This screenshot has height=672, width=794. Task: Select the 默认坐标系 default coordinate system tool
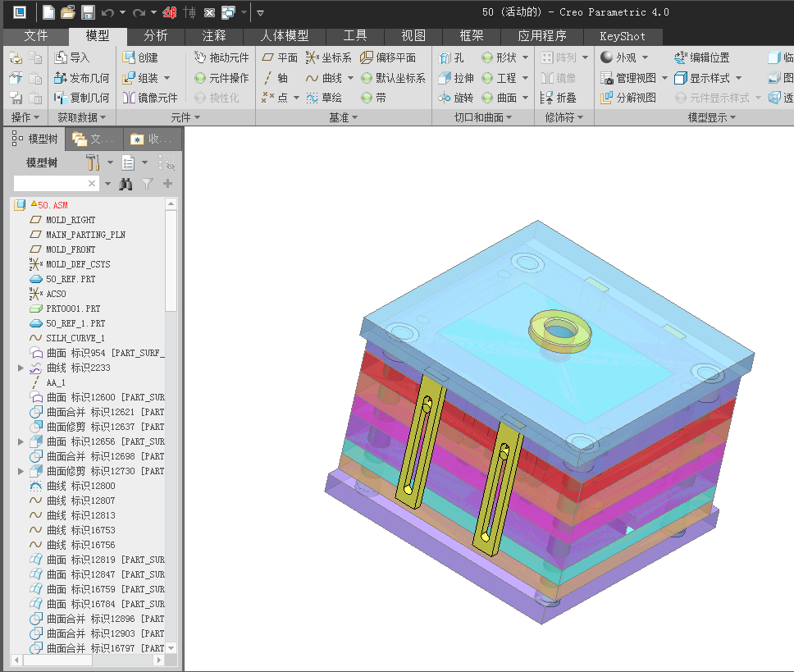[x=393, y=78]
